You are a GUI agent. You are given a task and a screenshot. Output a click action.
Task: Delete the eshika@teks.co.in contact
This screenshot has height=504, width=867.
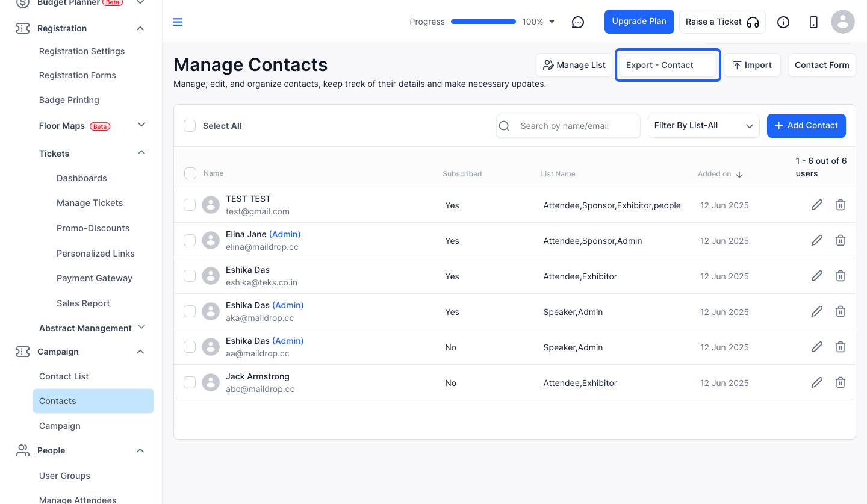pos(841,276)
